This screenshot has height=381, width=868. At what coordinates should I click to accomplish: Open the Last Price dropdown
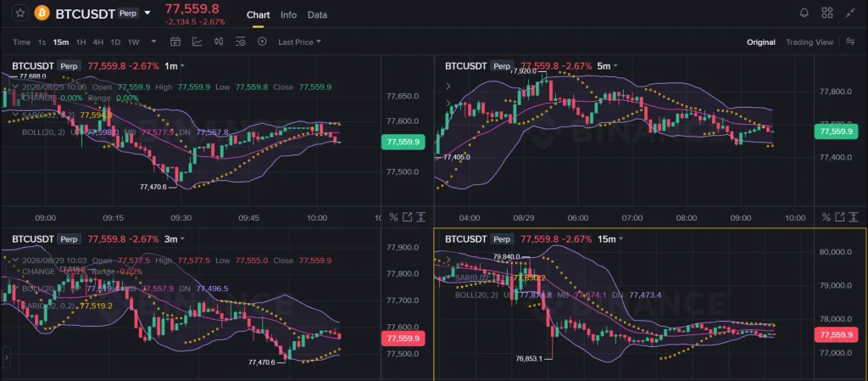click(299, 42)
